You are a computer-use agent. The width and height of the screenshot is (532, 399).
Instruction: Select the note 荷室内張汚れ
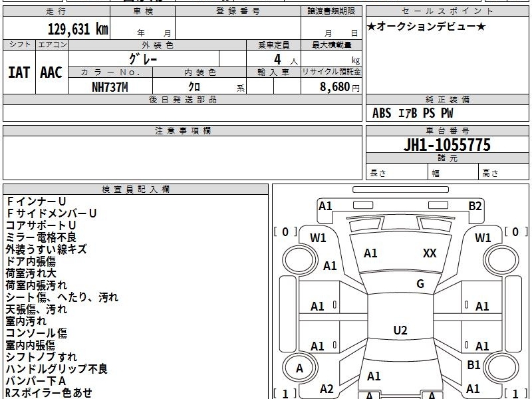[37, 285]
